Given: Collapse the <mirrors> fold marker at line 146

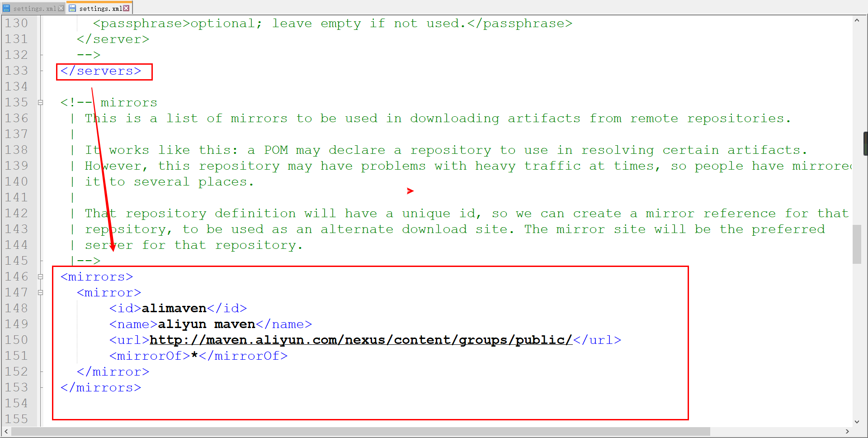Looking at the screenshot, I should pos(41,276).
